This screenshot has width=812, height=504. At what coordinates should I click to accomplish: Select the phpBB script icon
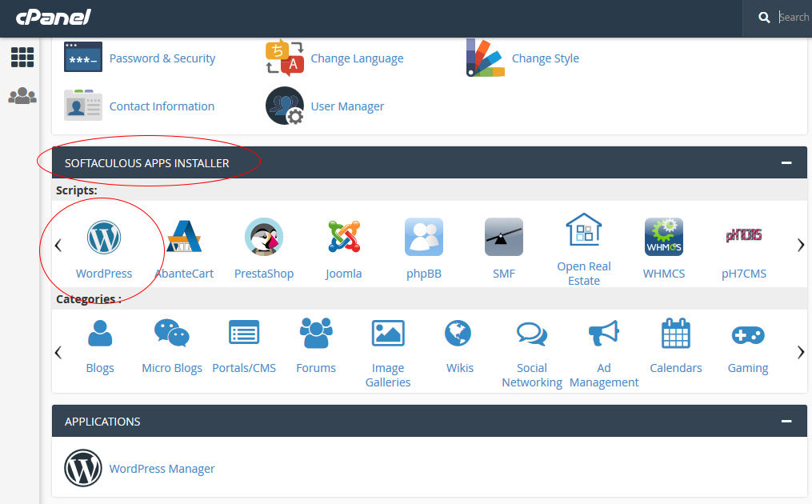[424, 237]
